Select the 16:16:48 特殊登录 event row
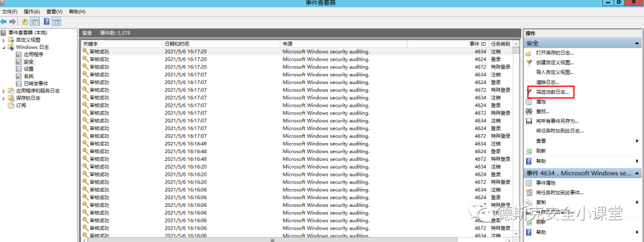 [296, 159]
